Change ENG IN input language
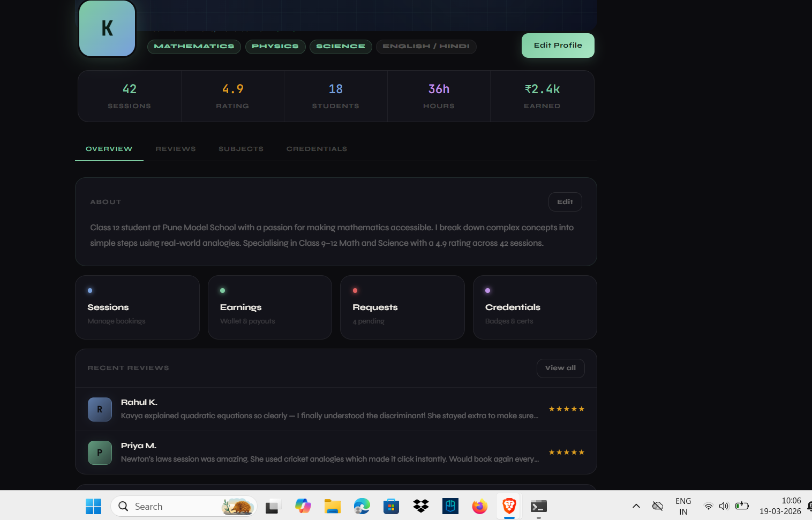The width and height of the screenshot is (812, 520). 683,506
